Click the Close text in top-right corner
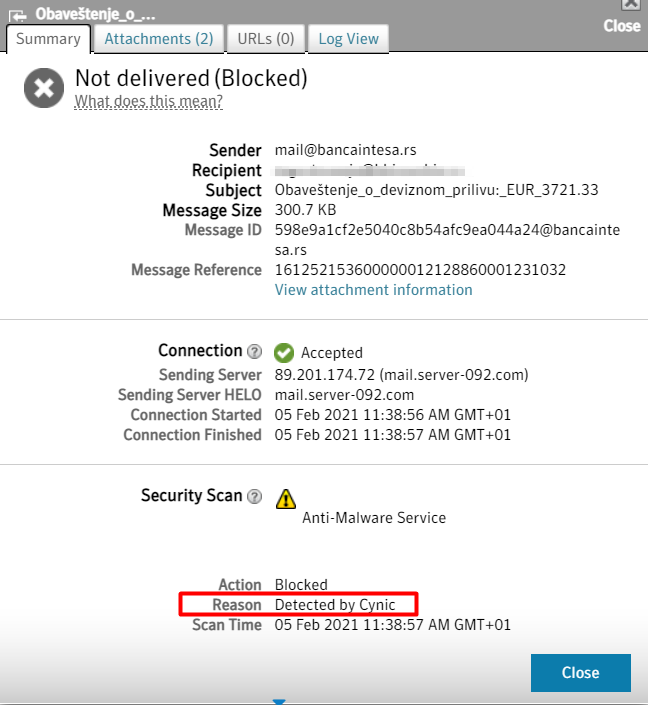 622,26
